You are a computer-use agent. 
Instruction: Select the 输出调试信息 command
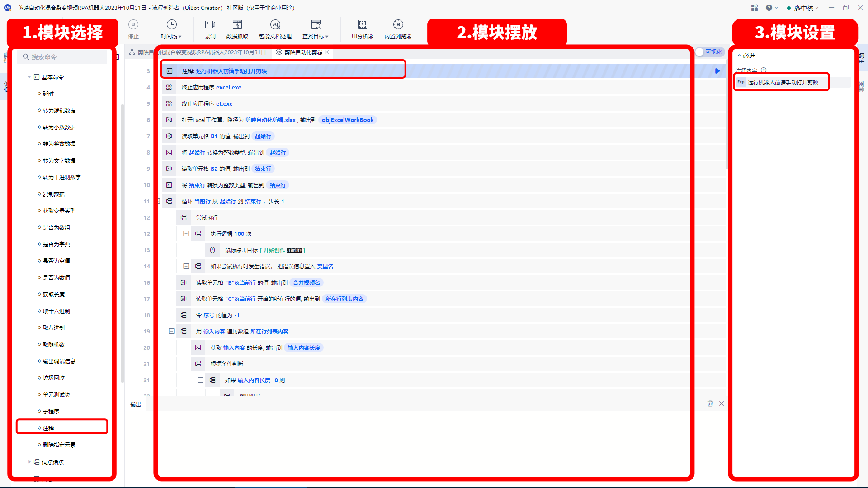(x=59, y=361)
